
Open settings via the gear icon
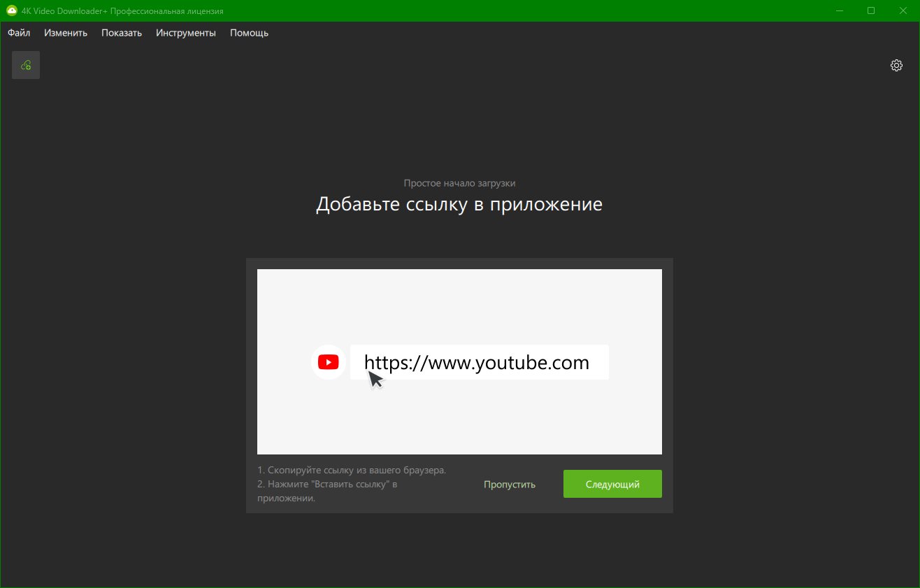click(x=896, y=65)
